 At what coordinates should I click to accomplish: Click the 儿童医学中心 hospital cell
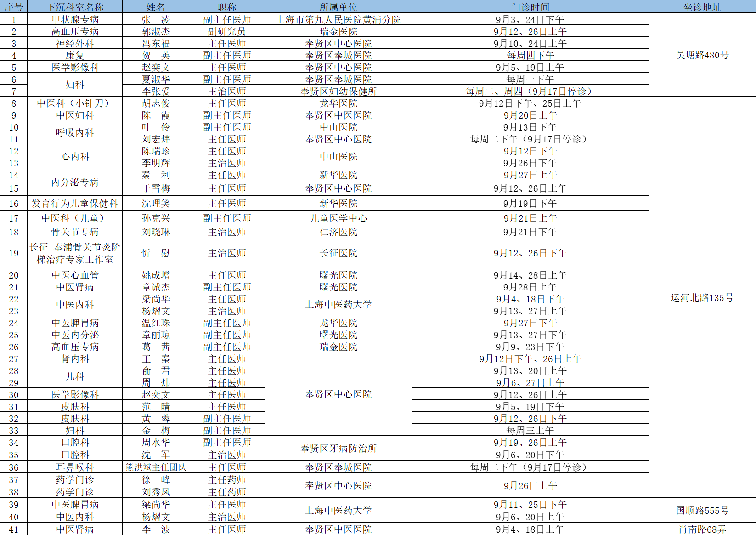pyautogui.click(x=339, y=218)
